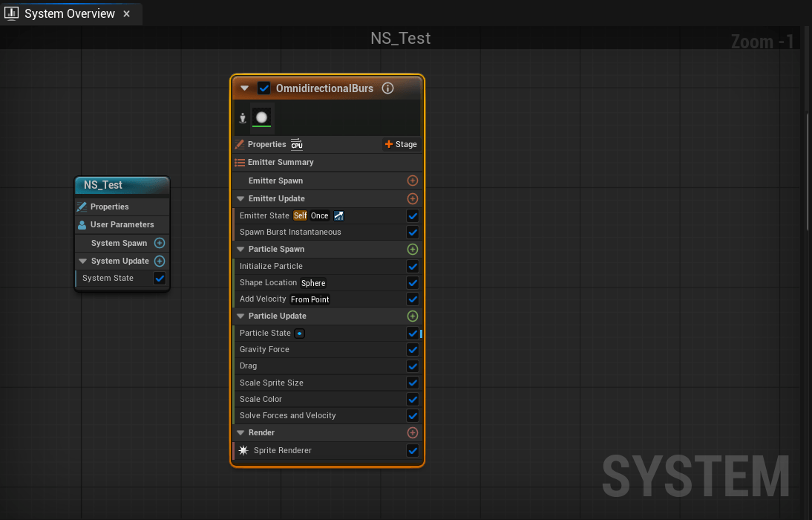Toggle Solve Forces and Velocity checkbox
The width and height of the screenshot is (812, 520).
tap(413, 415)
